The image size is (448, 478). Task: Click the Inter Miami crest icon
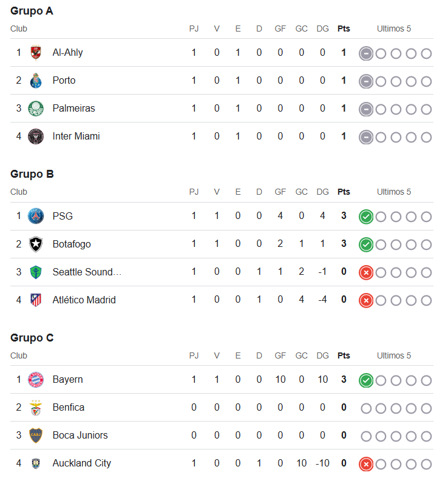[x=36, y=136]
